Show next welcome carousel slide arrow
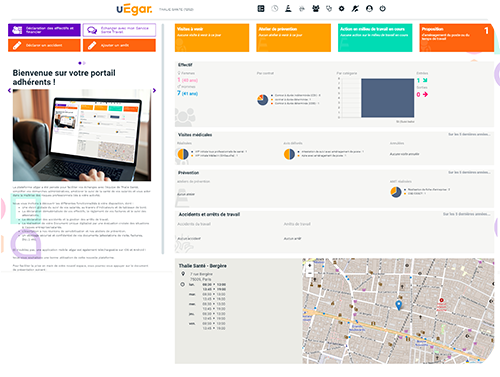500x377 pixels. [x=154, y=90]
